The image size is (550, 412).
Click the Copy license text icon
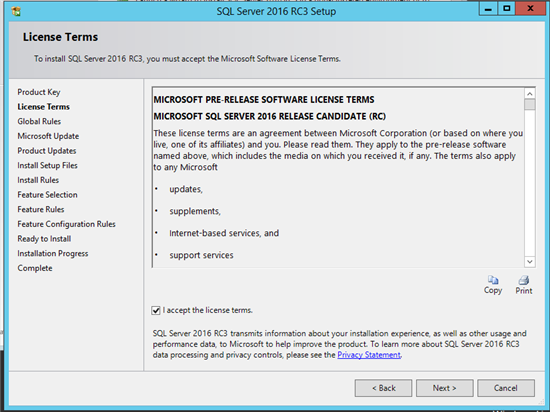493,280
